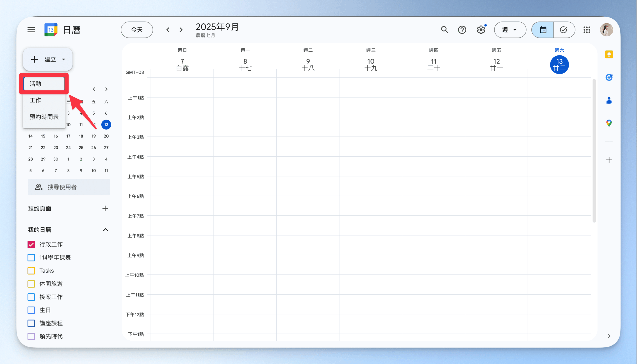Click the search magnifier icon

[x=444, y=30]
